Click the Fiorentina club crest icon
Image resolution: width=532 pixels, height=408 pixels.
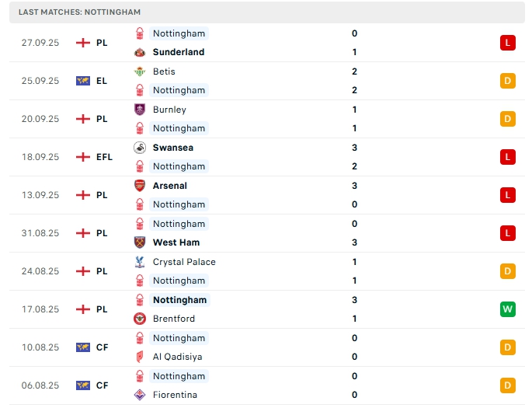[x=140, y=395]
